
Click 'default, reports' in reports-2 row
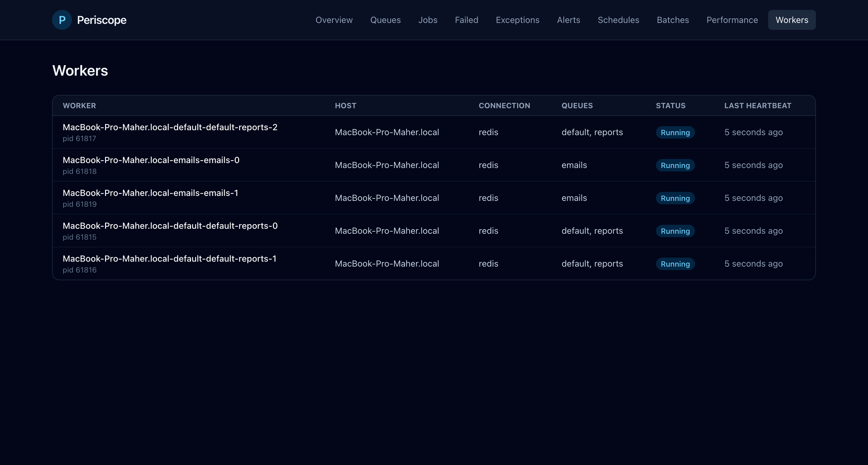click(592, 132)
